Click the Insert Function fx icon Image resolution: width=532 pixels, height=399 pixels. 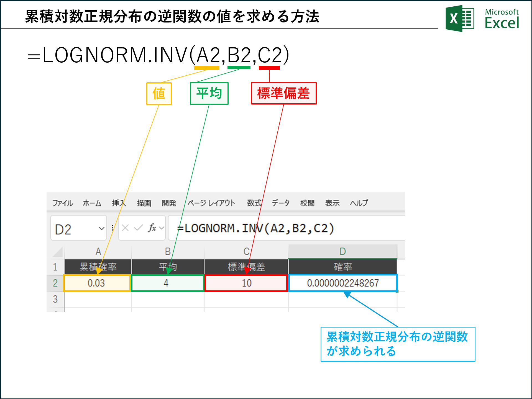(152, 228)
